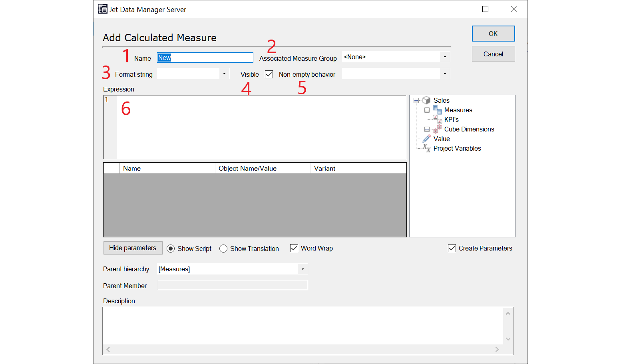Click inside the Name input field
Image resolution: width=621 pixels, height=364 pixels.
pos(205,57)
